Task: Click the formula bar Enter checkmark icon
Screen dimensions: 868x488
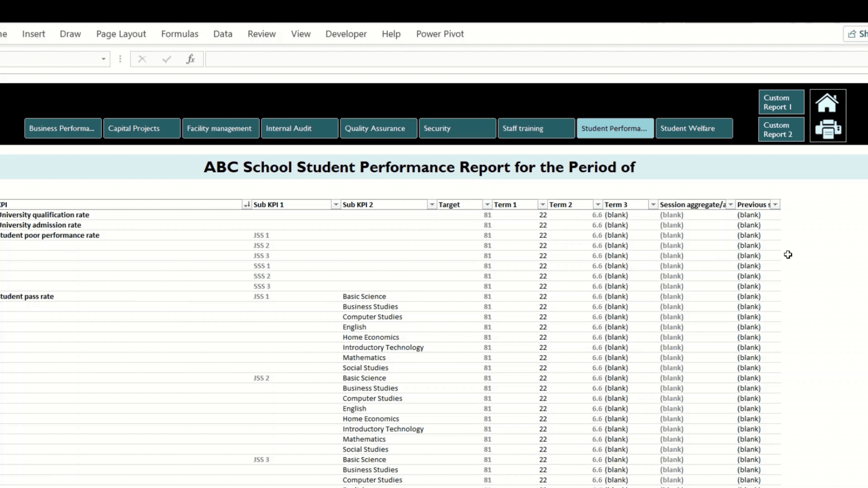Action: pyautogui.click(x=166, y=59)
